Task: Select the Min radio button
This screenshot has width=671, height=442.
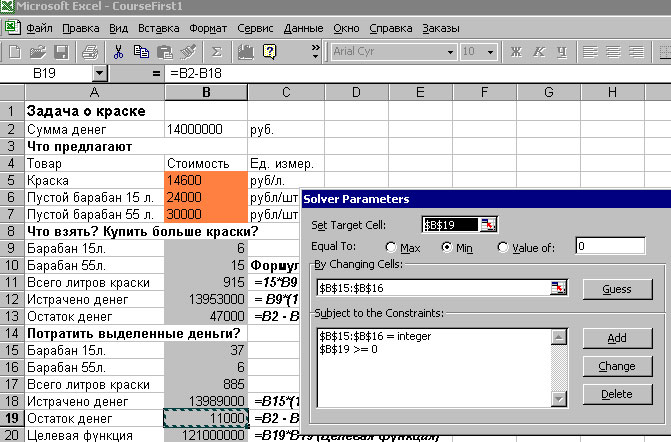Action: [x=448, y=246]
